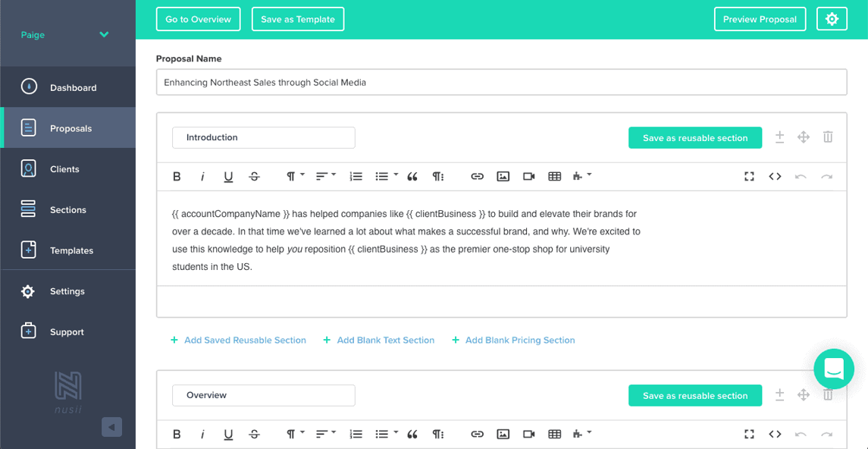The height and width of the screenshot is (449, 868).
Task: Insert an image into the Introduction section
Action: pos(503,176)
